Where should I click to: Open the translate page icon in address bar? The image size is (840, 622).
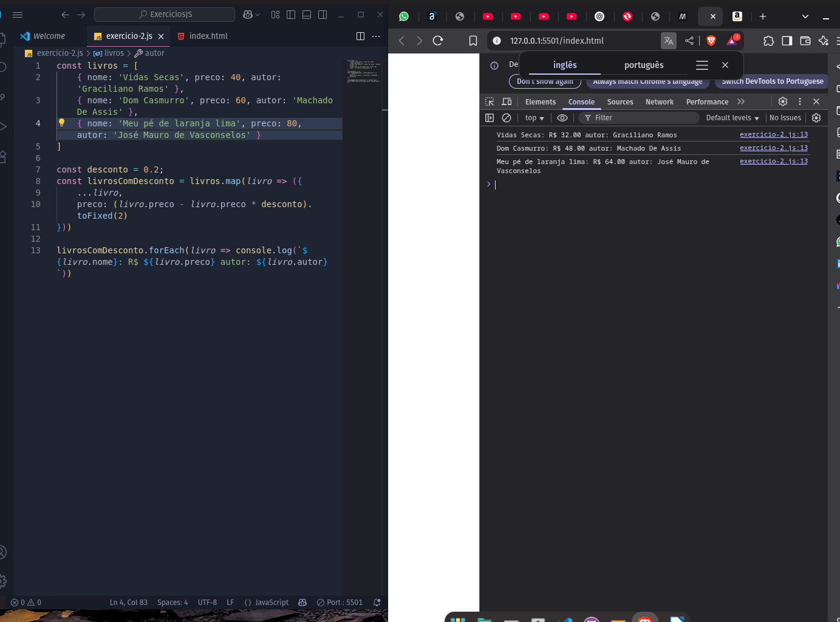point(669,41)
